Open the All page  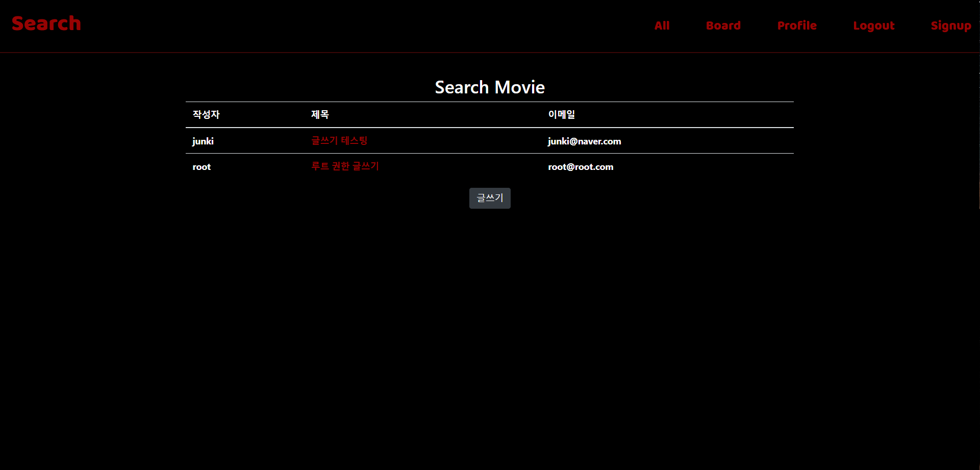pos(662,25)
